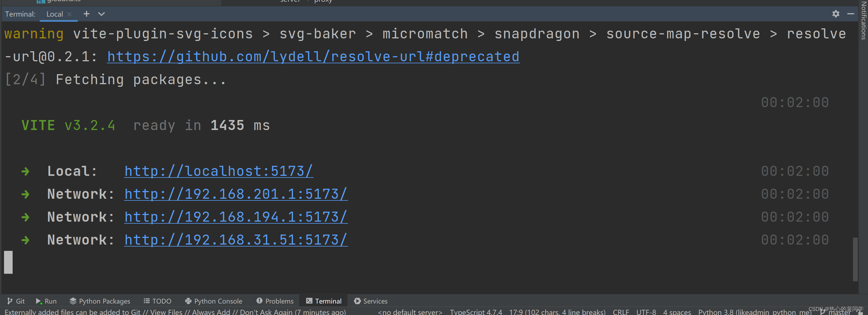
Task: Click the Run play icon
Action: pyautogui.click(x=38, y=301)
